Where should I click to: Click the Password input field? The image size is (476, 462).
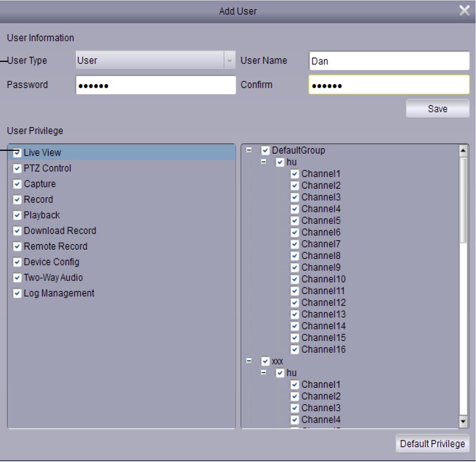pyautogui.click(x=155, y=85)
